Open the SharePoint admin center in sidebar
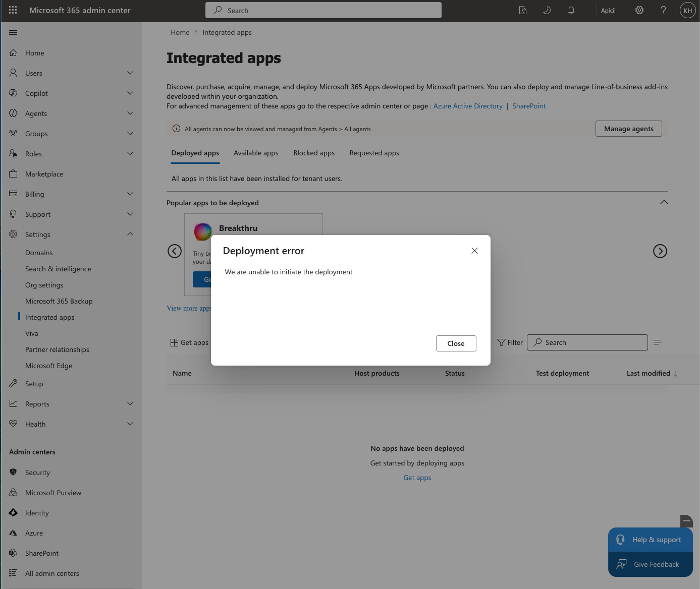Viewport: 700px width, 589px height. click(x=72, y=553)
